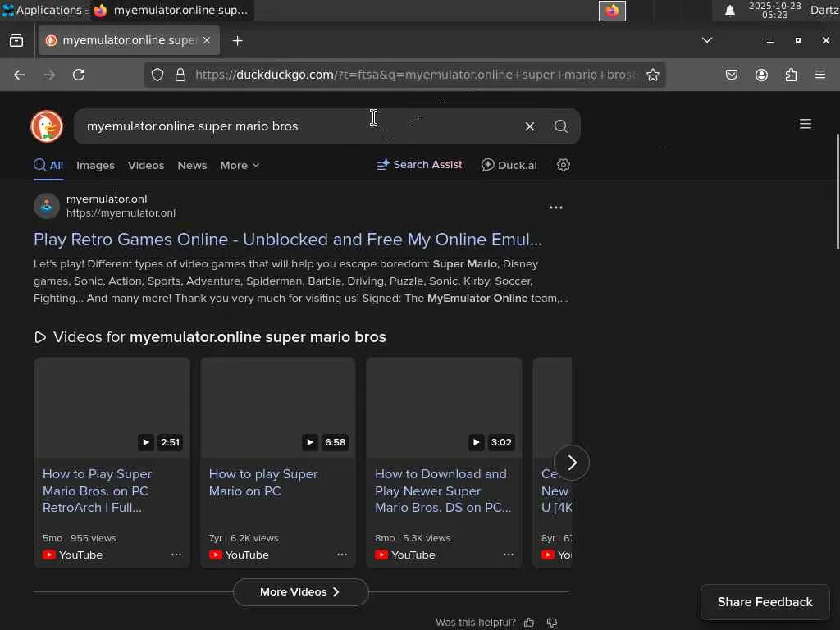Click Firefox workspace icon in top panel

tap(612, 11)
